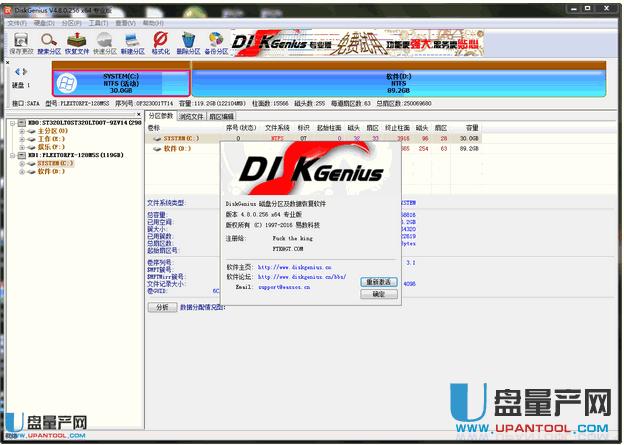Image resolution: width=624 pixels, height=445 pixels.
Task: Click the 重新激活 button in About dialog
Action: (377, 282)
